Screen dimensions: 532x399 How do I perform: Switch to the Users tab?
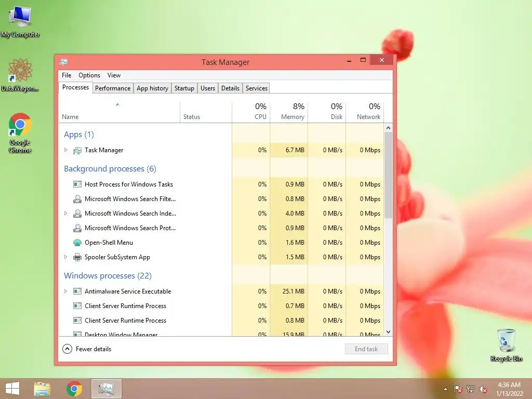click(208, 88)
